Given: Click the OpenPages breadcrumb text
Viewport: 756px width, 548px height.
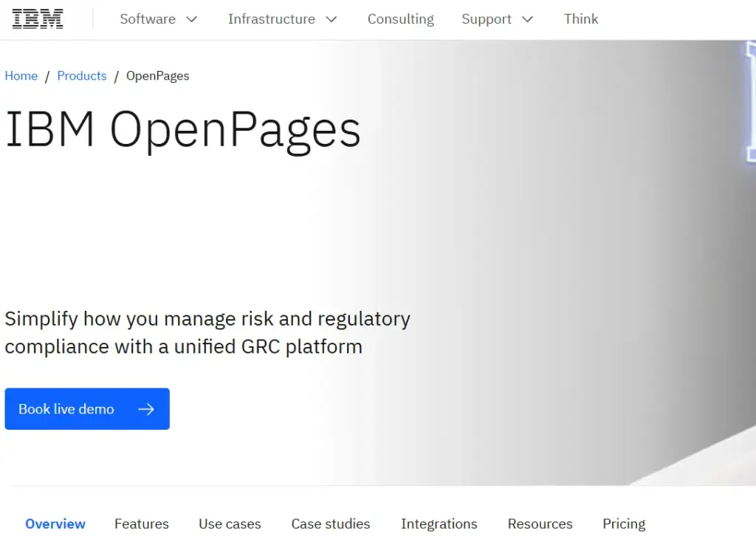Looking at the screenshot, I should pyautogui.click(x=158, y=76).
